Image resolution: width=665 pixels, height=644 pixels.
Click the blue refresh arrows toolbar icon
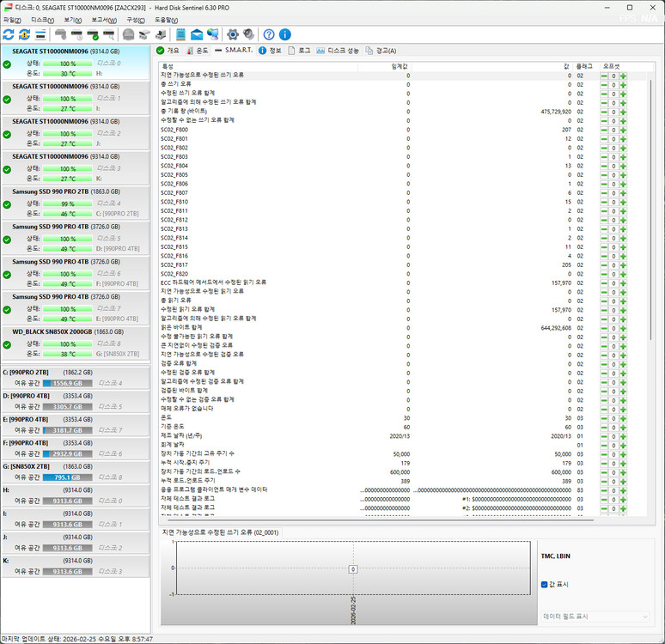point(9,34)
